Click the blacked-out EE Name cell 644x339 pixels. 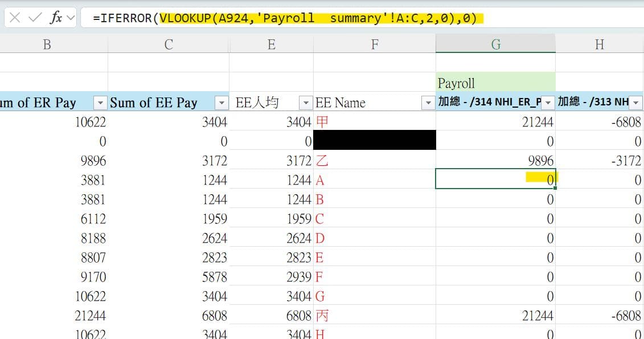[375, 140]
